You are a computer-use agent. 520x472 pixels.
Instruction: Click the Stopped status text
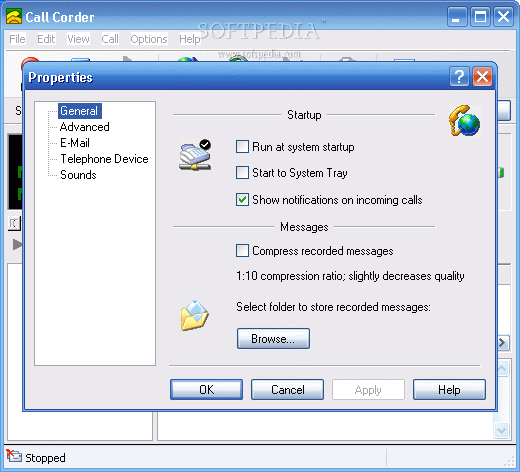[45, 458]
